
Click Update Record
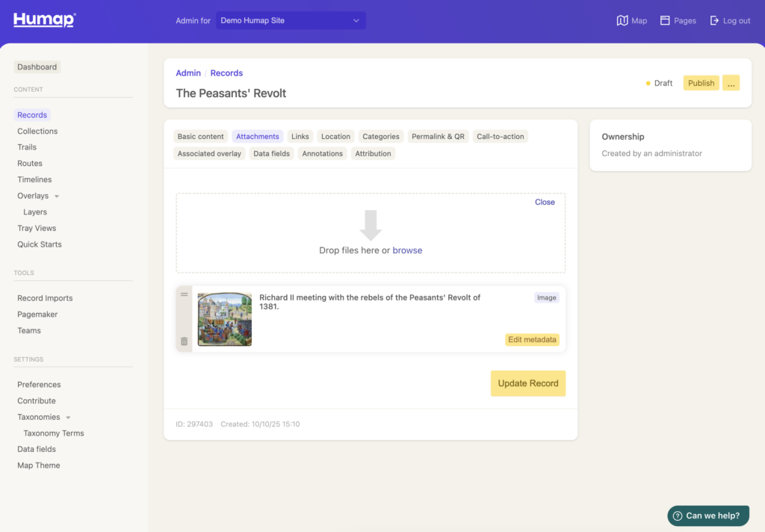pyautogui.click(x=528, y=383)
